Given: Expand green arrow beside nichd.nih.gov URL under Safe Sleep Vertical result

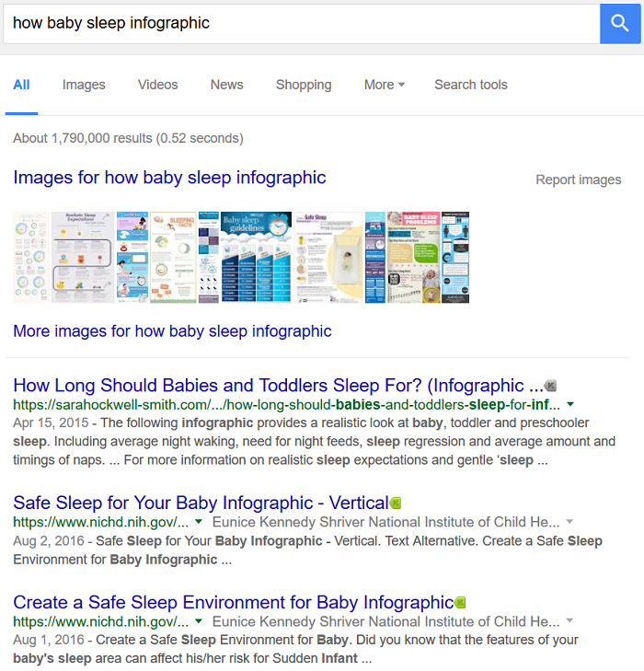Looking at the screenshot, I should (x=199, y=522).
